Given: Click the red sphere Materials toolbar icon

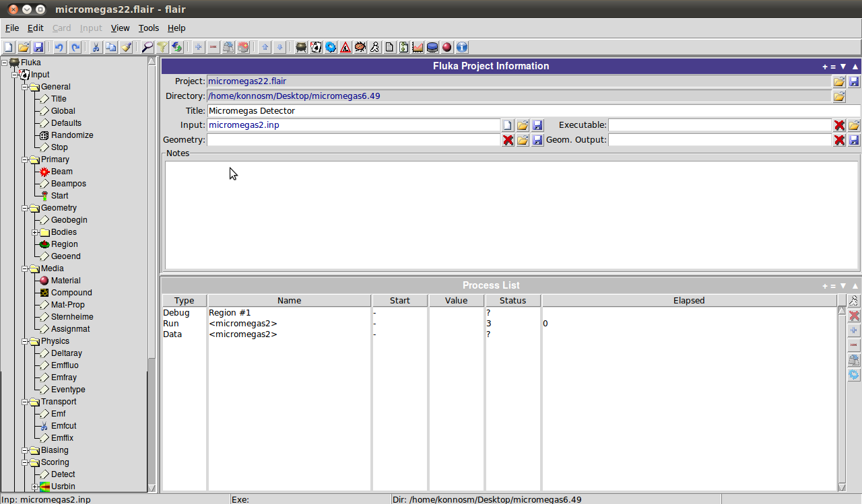Looking at the screenshot, I should click(447, 47).
